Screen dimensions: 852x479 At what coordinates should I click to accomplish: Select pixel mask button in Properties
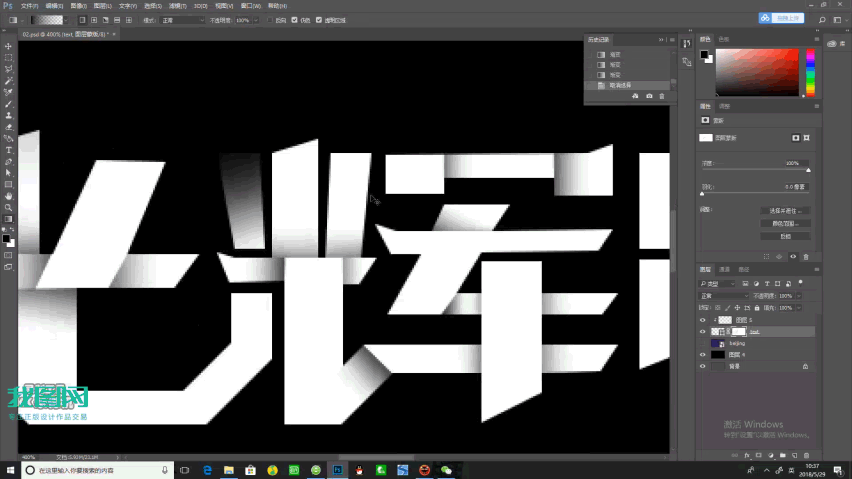pyautogui.click(x=795, y=138)
